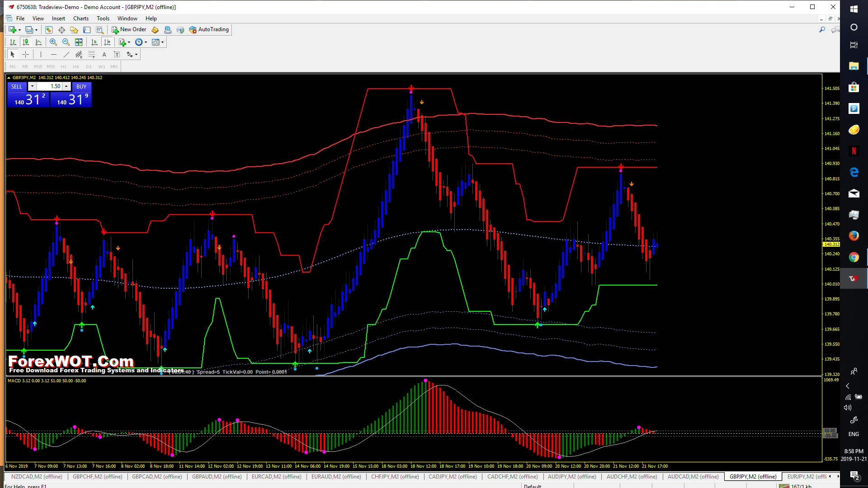Zoom out of the chart
This screenshot has width=868, height=488.
tap(66, 42)
